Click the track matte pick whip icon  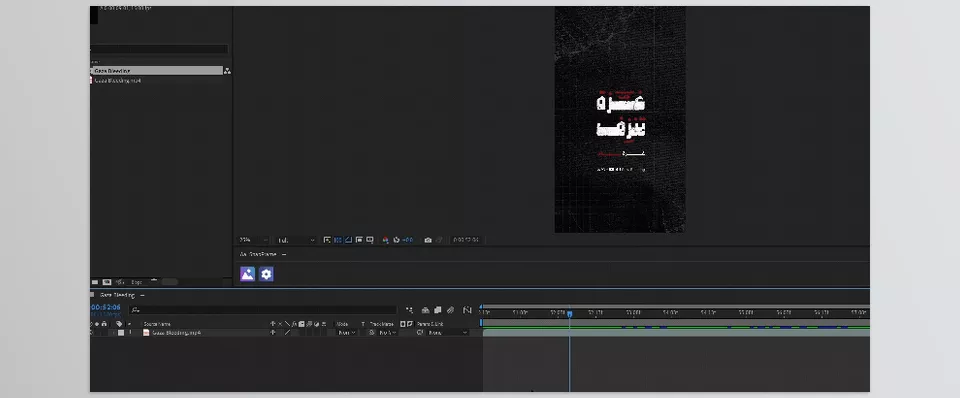pyautogui.click(x=372, y=332)
